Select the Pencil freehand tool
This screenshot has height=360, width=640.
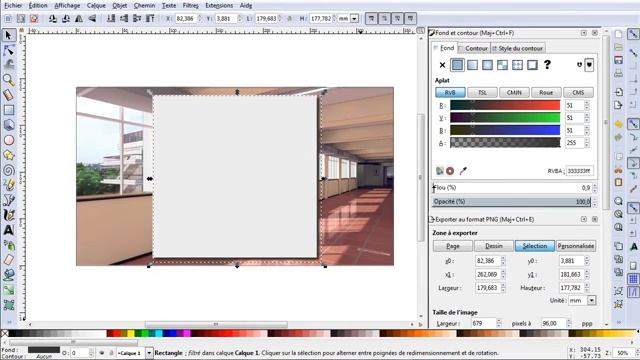(9, 185)
